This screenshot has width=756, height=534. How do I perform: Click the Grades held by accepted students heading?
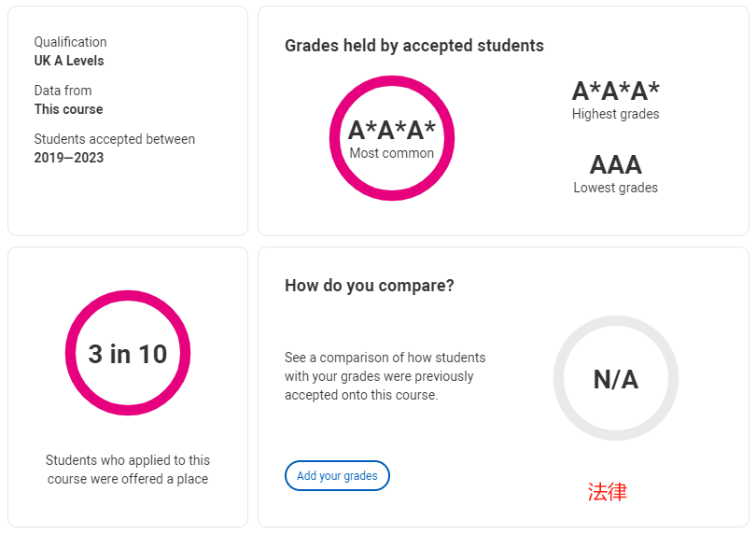(x=414, y=46)
